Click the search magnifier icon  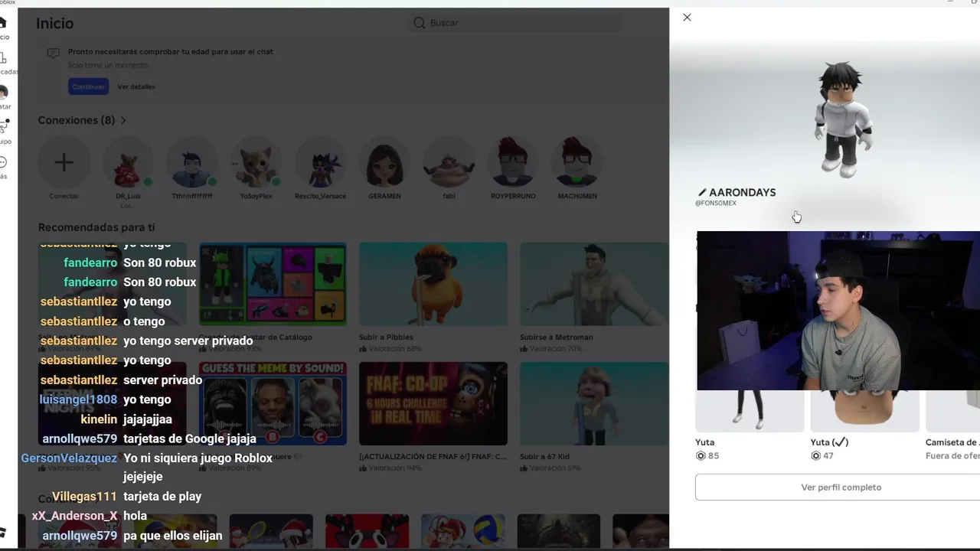click(x=419, y=23)
